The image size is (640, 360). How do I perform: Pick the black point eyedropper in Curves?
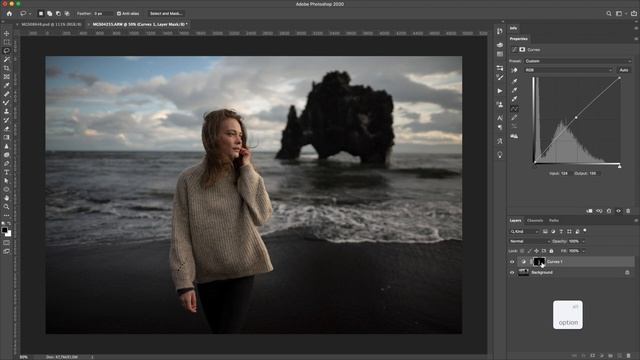(514, 81)
